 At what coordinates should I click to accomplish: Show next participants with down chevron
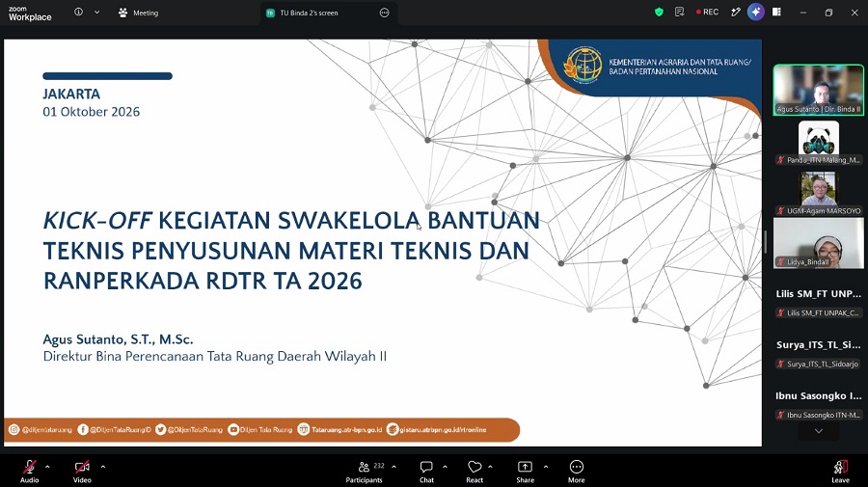[x=818, y=431]
